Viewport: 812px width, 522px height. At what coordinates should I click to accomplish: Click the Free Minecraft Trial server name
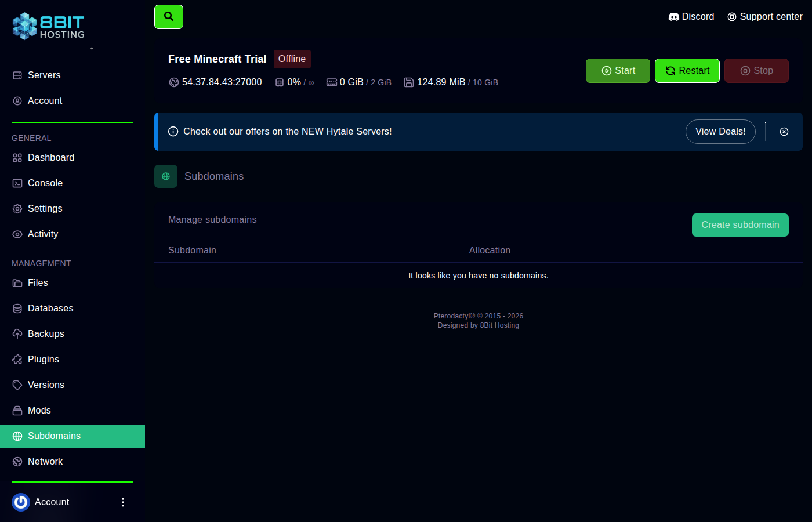217,59
